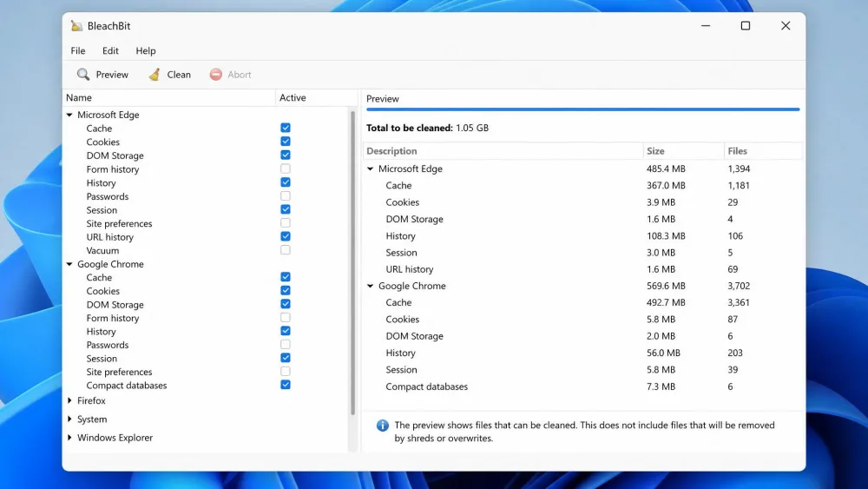Click the Preview magnifier icon in toolbar
868x489 pixels.
[83, 74]
